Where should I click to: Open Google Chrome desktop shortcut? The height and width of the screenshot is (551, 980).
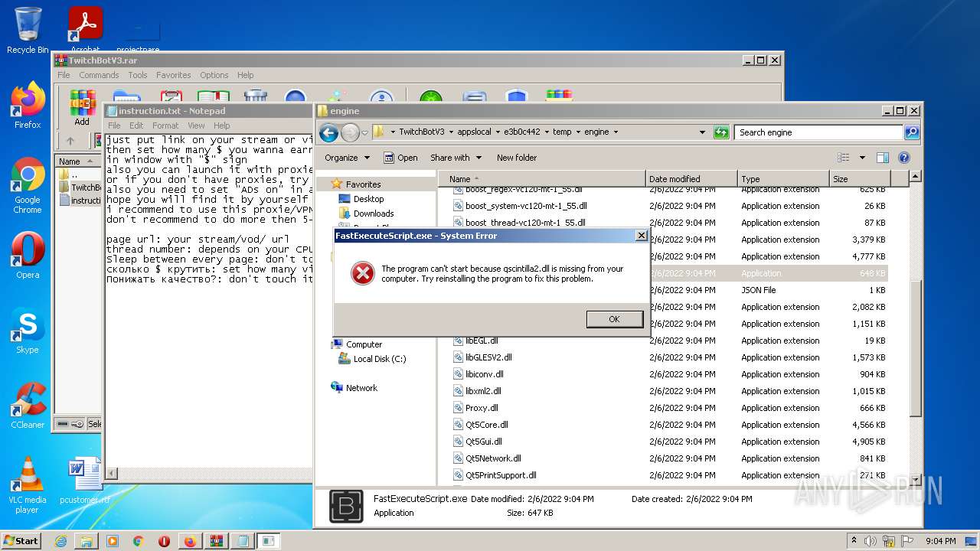pos(28,186)
